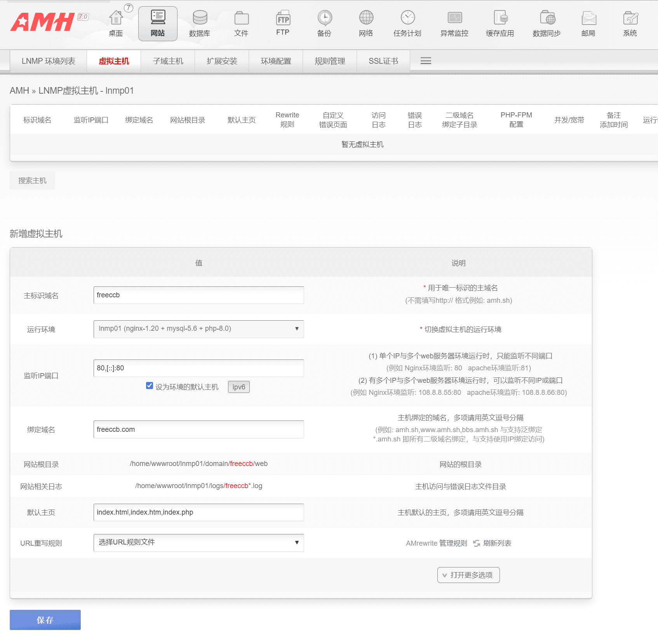Open the 扩展安装 tab
This screenshot has width=658, height=644.
point(221,61)
